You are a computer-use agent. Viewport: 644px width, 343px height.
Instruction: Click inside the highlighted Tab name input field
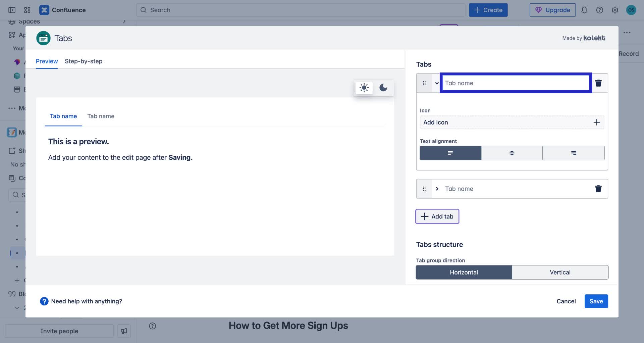point(516,83)
